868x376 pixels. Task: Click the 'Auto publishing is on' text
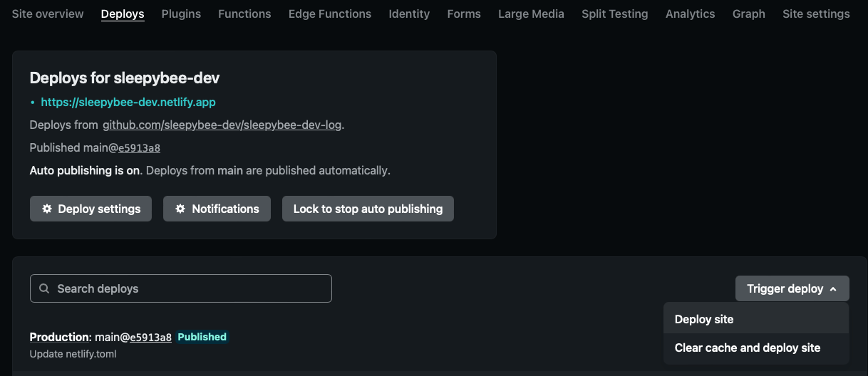point(86,170)
